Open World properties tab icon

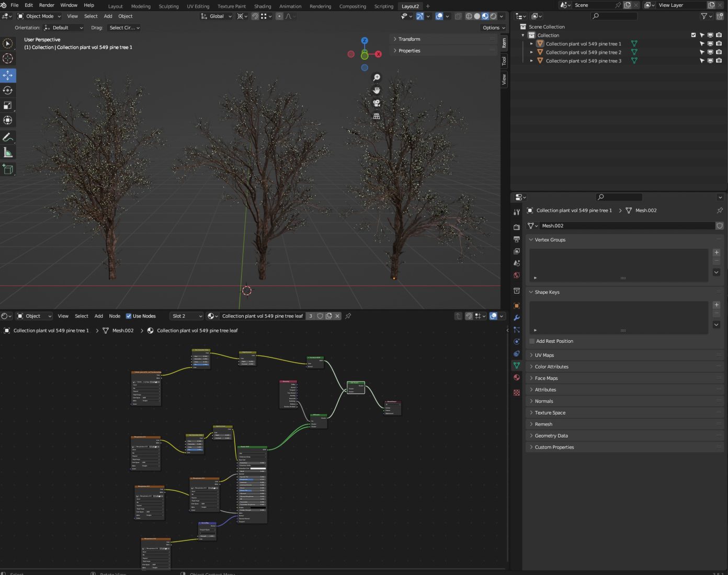point(517,275)
